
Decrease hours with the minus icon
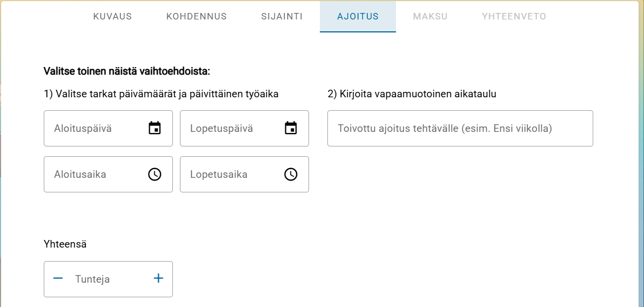pyautogui.click(x=58, y=278)
